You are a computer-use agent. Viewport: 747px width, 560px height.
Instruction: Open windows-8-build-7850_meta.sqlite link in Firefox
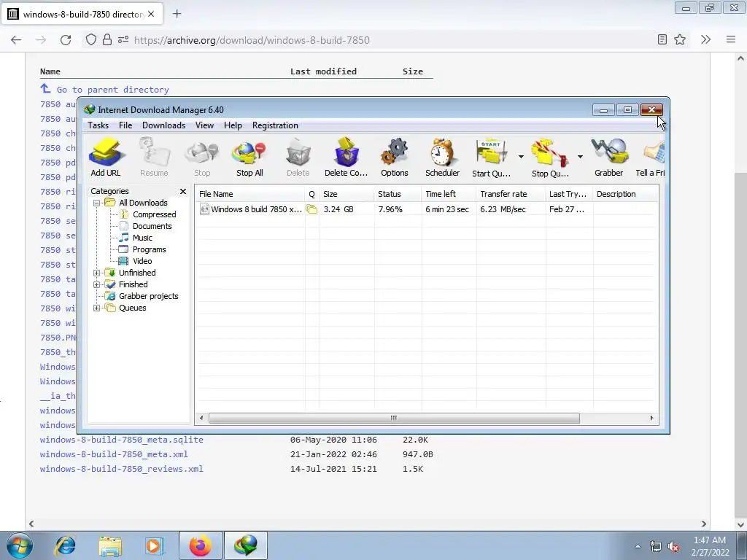(x=122, y=440)
